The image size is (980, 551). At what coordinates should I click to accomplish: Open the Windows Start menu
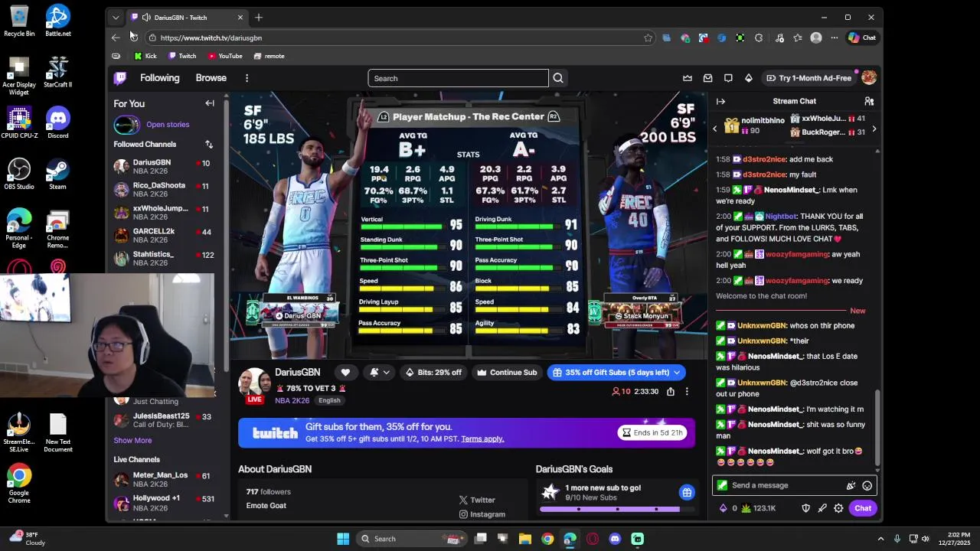343,539
